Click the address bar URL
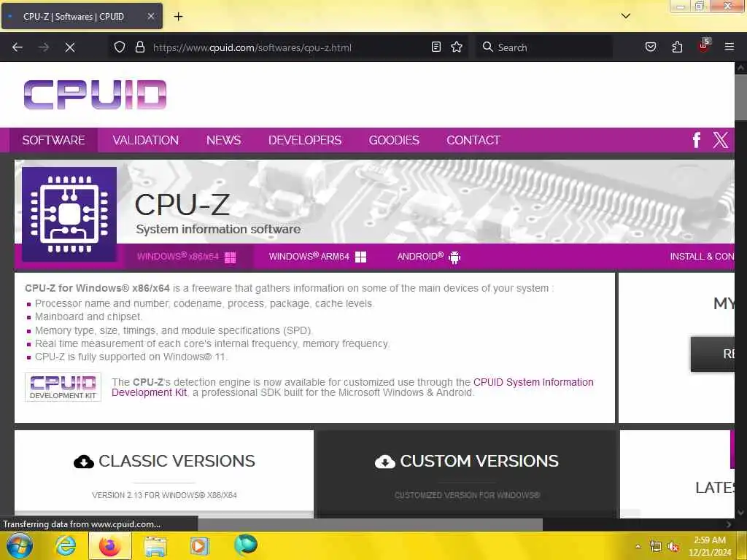747x560 pixels. point(252,47)
